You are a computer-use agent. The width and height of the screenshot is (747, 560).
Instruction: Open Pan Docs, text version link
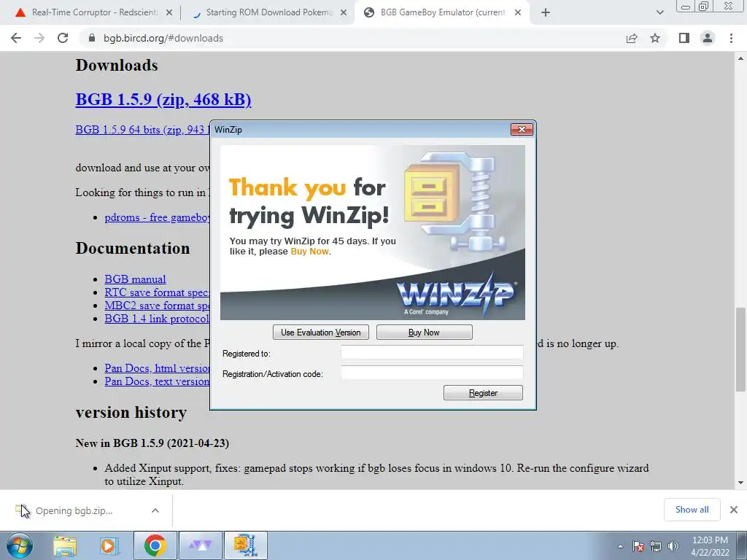point(158,381)
